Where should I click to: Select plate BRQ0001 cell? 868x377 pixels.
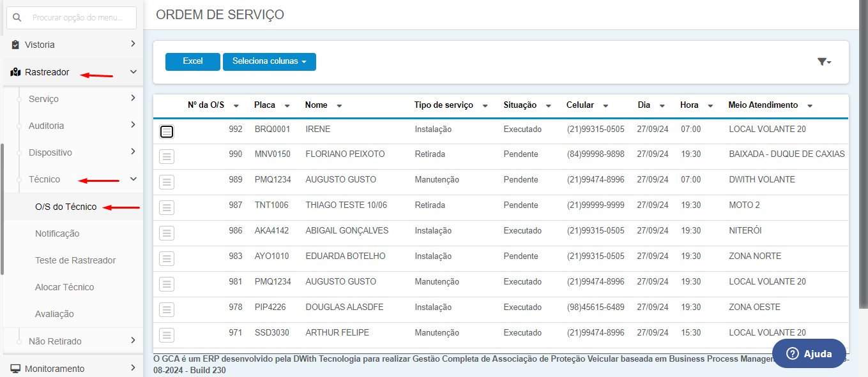coord(273,129)
